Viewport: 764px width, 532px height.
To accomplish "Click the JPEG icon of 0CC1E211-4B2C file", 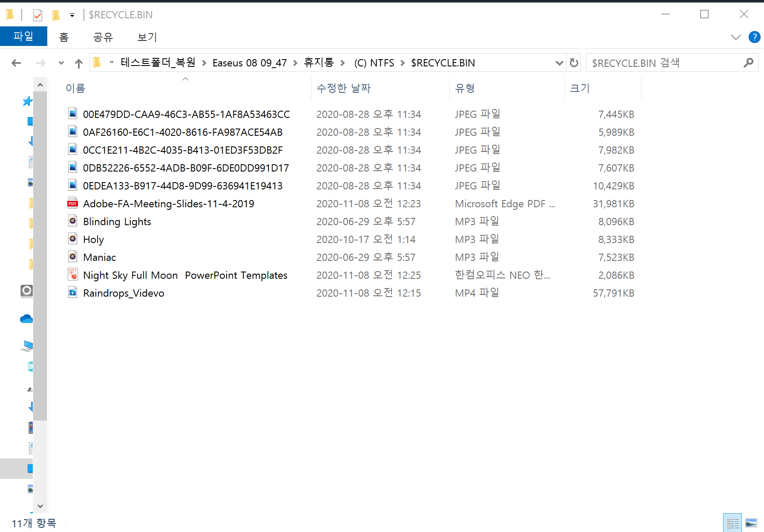I will tap(73, 149).
